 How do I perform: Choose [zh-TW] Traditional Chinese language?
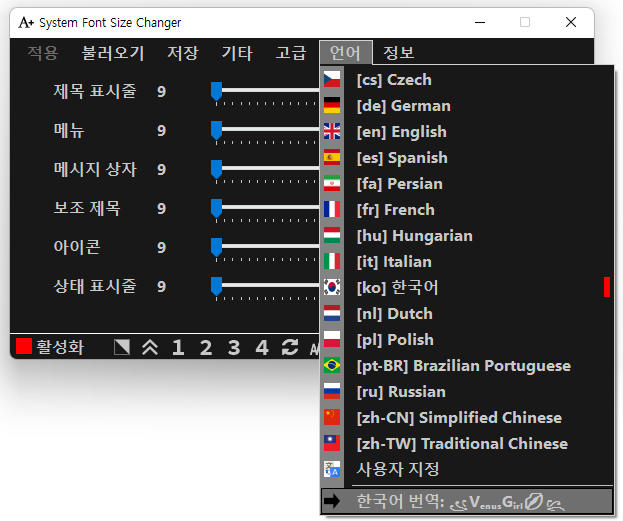[x=467, y=444]
